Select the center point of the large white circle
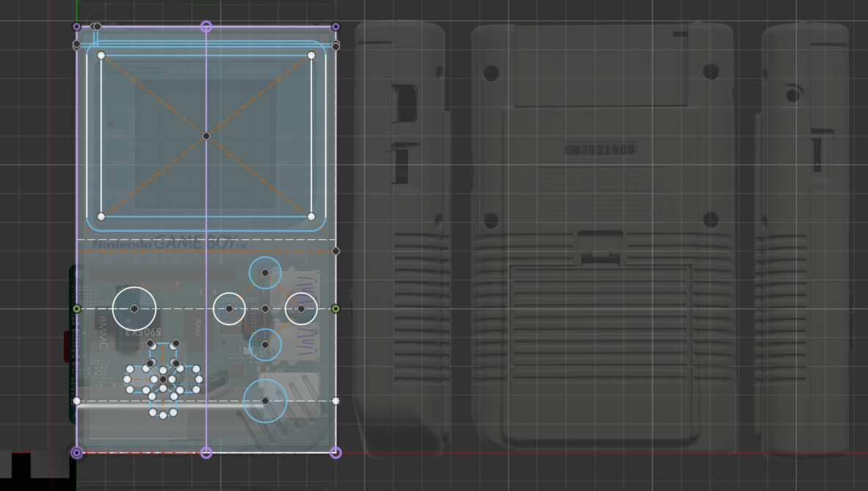868x491 pixels. [x=134, y=309]
